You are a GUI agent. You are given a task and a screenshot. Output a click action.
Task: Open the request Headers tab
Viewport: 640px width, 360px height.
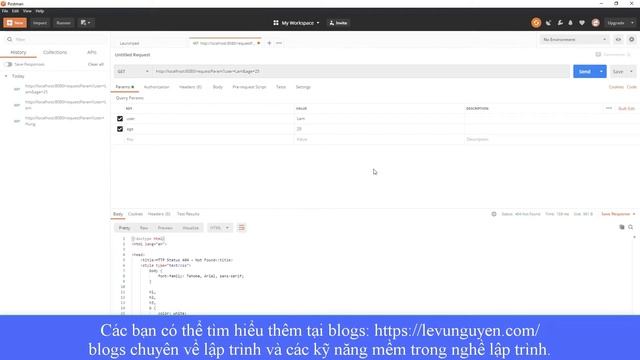click(x=190, y=87)
